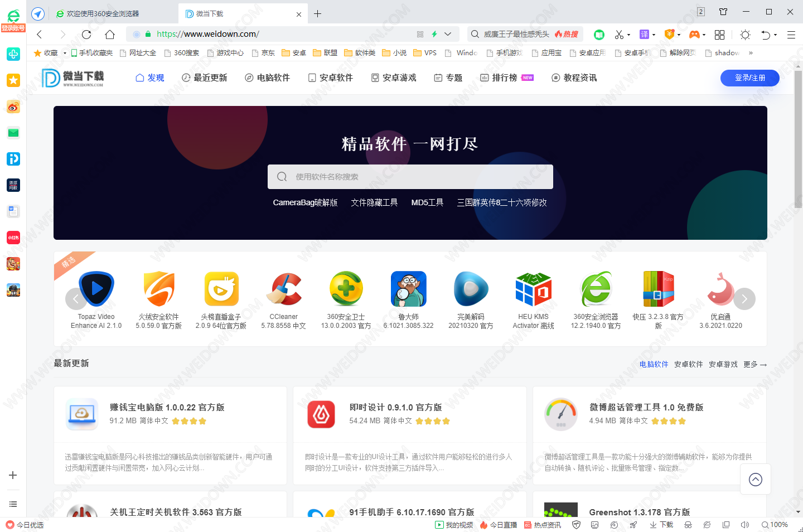Slide carousel to previous featured apps
This screenshot has width=803, height=532.
pyautogui.click(x=76, y=299)
